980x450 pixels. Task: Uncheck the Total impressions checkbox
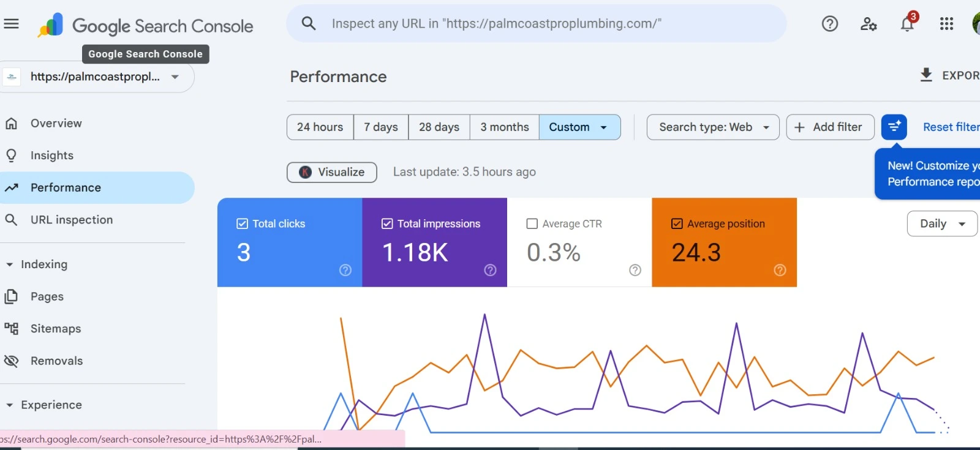pyautogui.click(x=387, y=223)
